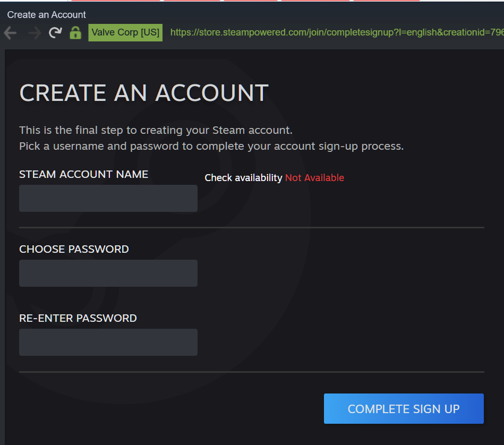The height and width of the screenshot is (445, 504).
Task: Click the CREATE AN ACCOUNT page heading
Action: point(144,93)
